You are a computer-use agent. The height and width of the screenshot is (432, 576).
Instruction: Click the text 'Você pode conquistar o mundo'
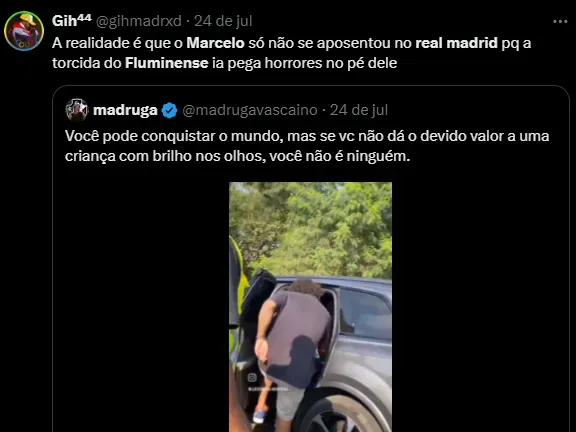174,136
